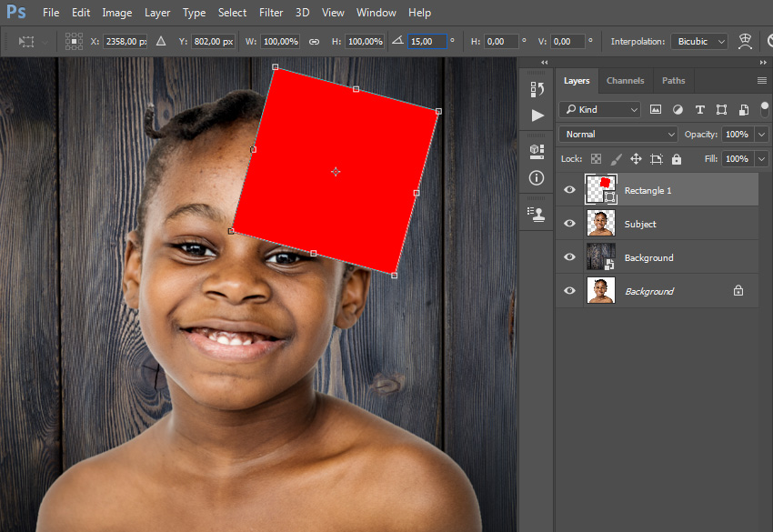Image resolution: width=773 pixels, height=532 pixels.
Task: Switch to warp mode icon
Action: (745, 42)
